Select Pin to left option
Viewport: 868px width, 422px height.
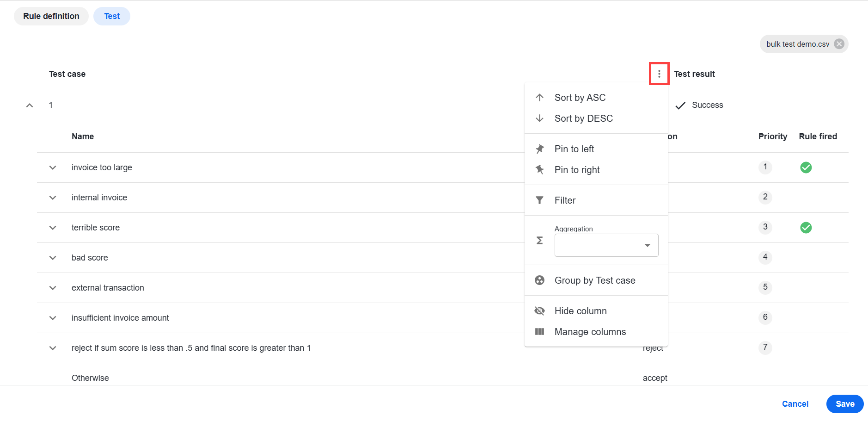pyautogui.click(x=596, y=149)
